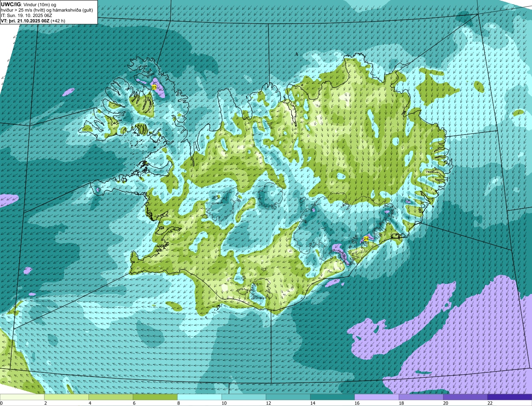Click the 'IT: Sun. 19. 10. 2025 06Z' line

[26, 15]
